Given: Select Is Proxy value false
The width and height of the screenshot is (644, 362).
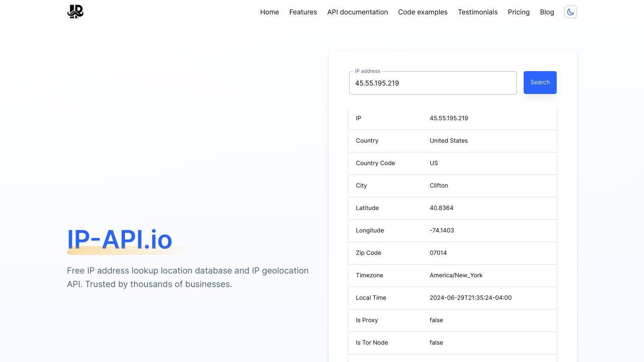Looking at the screenshot, I should [436, 321].
